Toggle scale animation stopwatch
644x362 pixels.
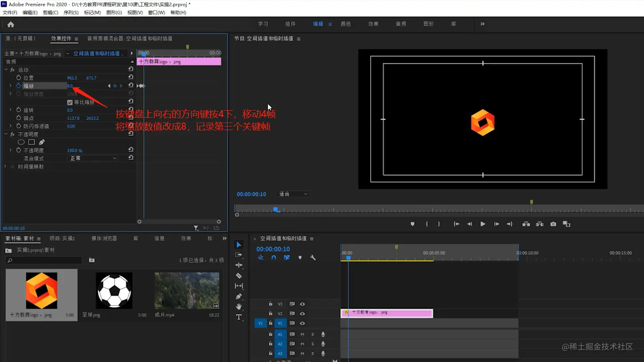[x=19, y=86]
